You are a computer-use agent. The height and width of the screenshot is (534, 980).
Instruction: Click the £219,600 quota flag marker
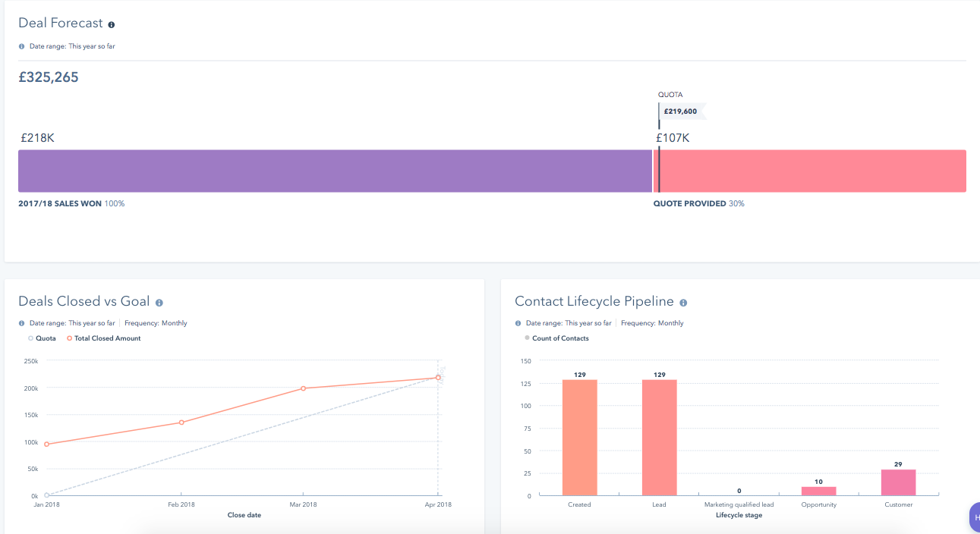[x=682, y=112]
